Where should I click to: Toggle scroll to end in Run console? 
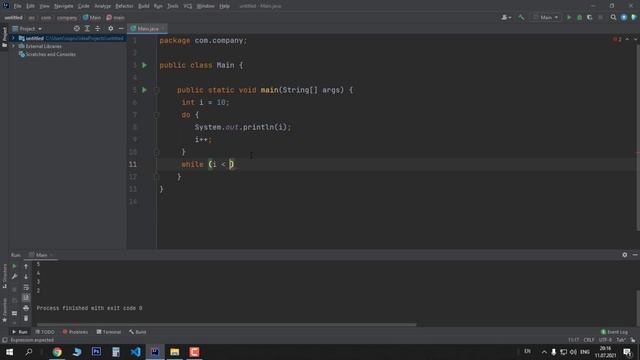(x=26, y=298)
